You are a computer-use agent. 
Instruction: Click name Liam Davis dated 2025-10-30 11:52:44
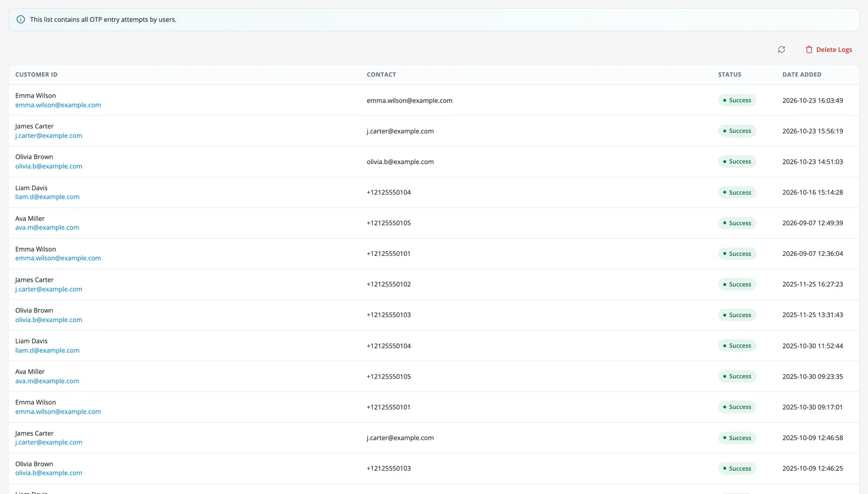coord(31,341)
